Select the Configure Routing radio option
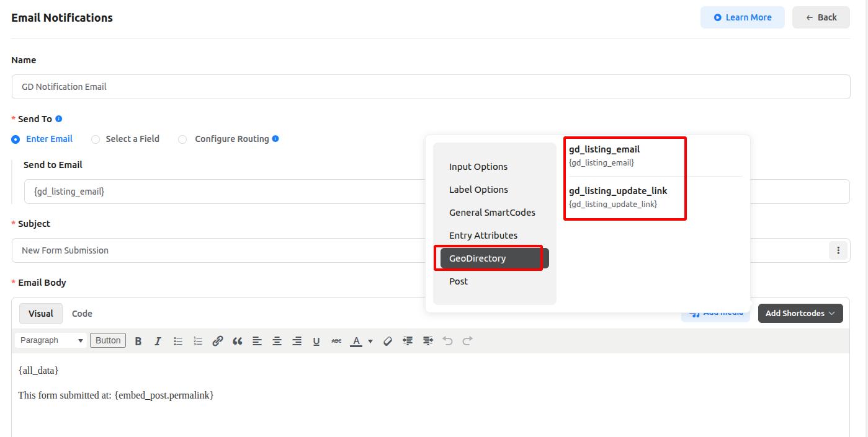Viewport: 868px width, 437px height. [x=182, y=139]
